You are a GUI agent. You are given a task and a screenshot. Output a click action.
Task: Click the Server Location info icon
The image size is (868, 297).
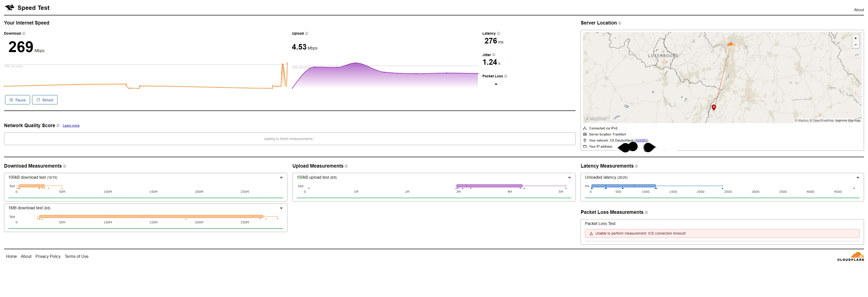point(620,23)
